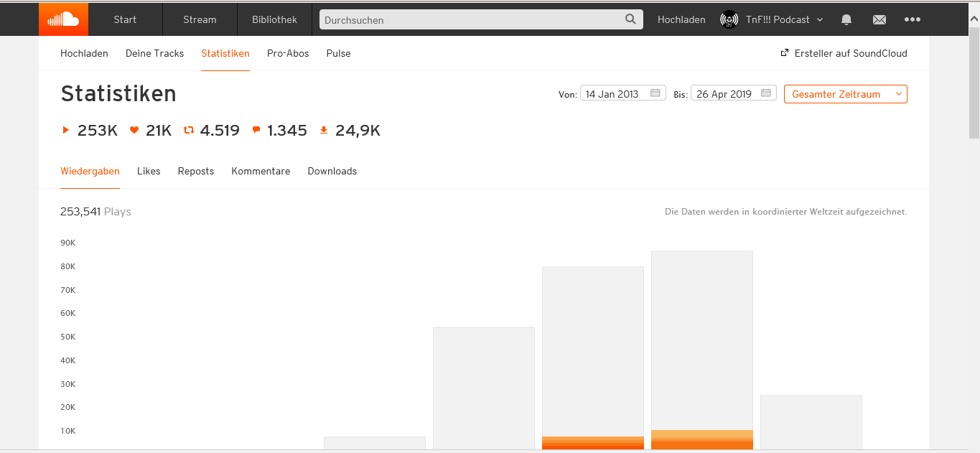Click the chart bar reaching about 25K
This screenshot has width=980, height=453.
click(811, 422)
